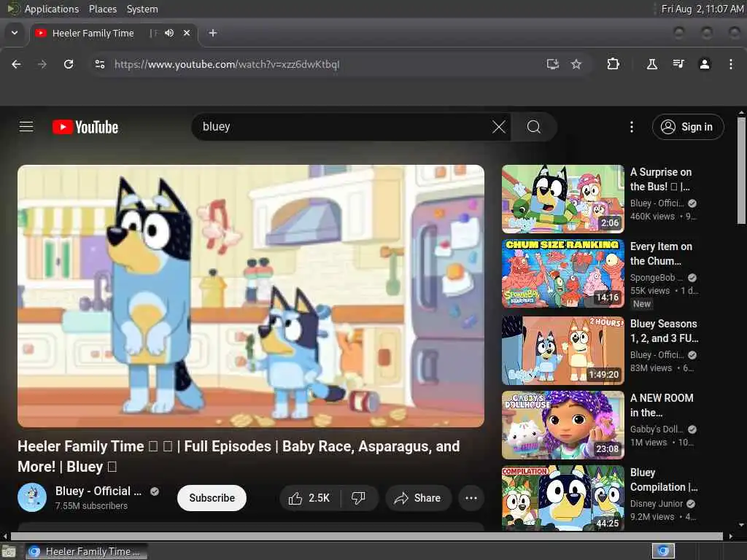Click show desktop icon in bottom panel
747x560 pixels.
point(9,551)
